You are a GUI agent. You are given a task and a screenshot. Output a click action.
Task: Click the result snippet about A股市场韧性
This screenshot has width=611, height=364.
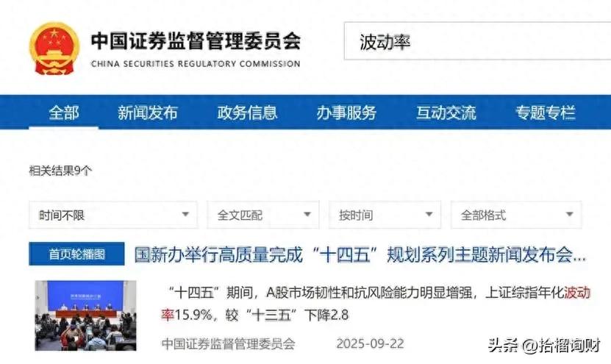tap(368, 303)
